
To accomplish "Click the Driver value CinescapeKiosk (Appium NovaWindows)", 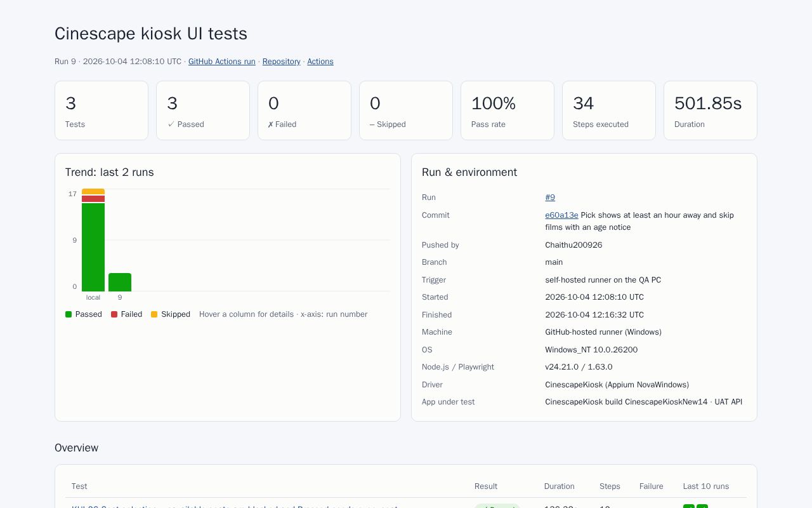I will [x=617, y=385].
